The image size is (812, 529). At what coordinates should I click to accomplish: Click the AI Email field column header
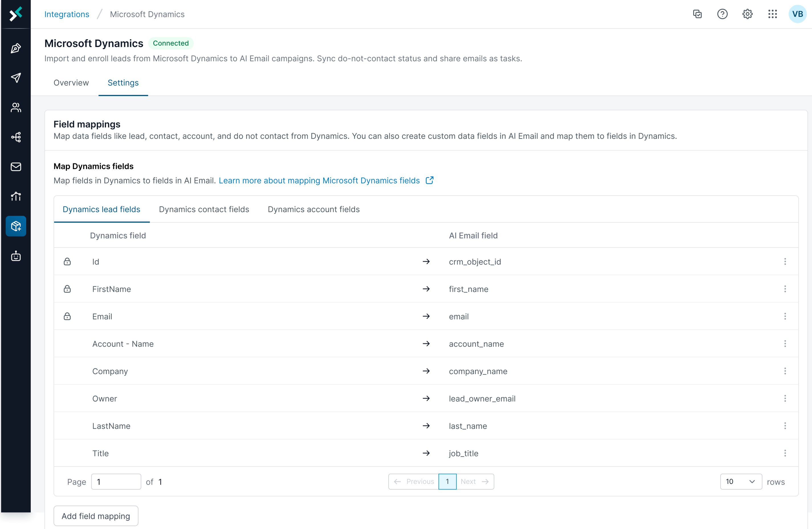pyautogui.click(x=473, y=236)
